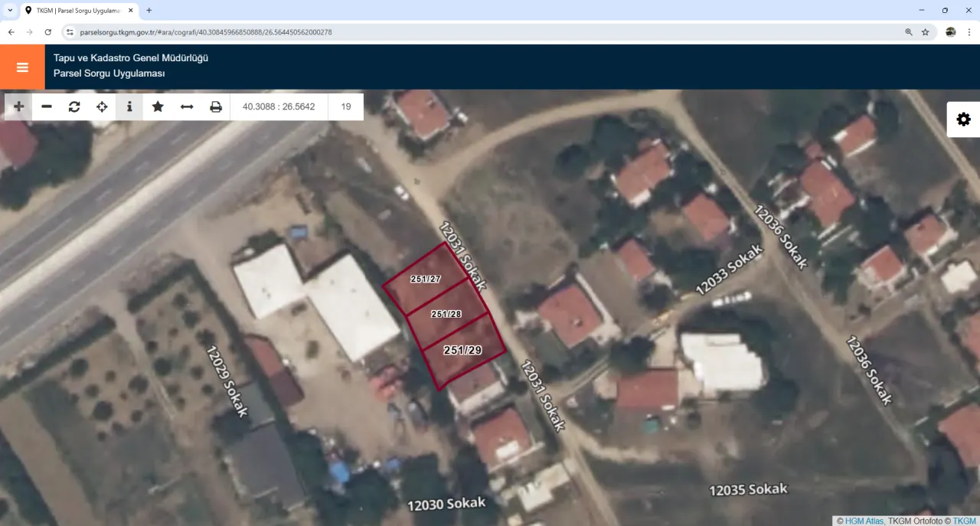Screen dimensions: 980x526
Task: Open the tab search dropdown
Action: [10, 10]
